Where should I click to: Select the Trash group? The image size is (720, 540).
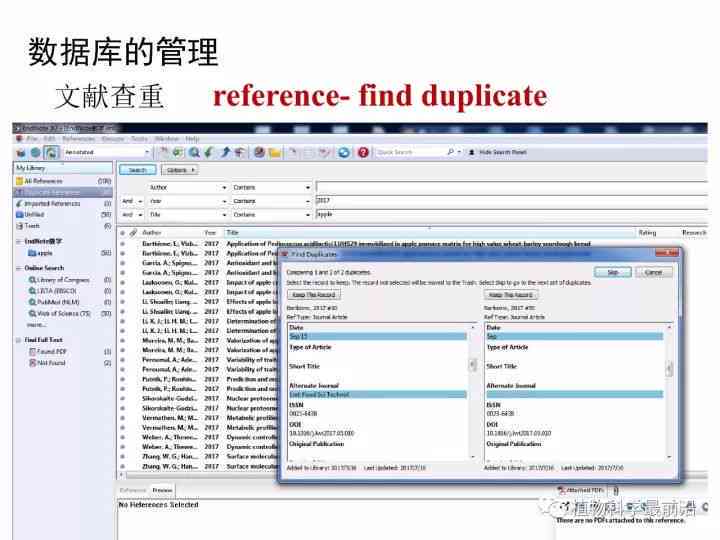(64, 226)
